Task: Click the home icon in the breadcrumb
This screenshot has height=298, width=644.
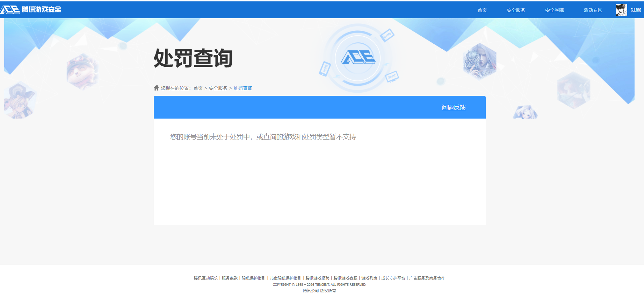Action: point(156,88)
